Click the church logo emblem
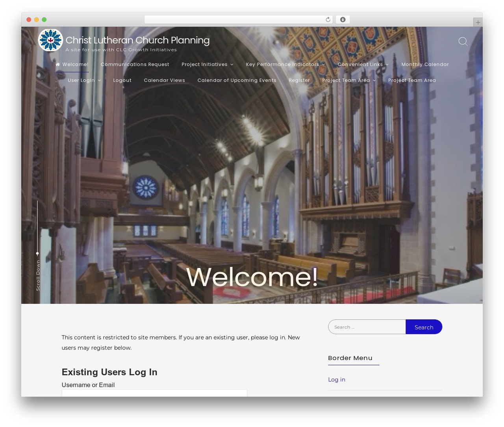The height and width of the screenshot is (427, 504). tap(50, 40)
